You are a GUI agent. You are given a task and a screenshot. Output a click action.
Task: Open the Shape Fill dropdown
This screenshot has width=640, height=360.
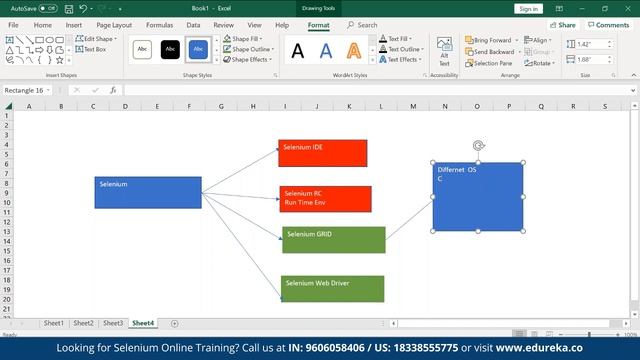click(x=243, y=39)
